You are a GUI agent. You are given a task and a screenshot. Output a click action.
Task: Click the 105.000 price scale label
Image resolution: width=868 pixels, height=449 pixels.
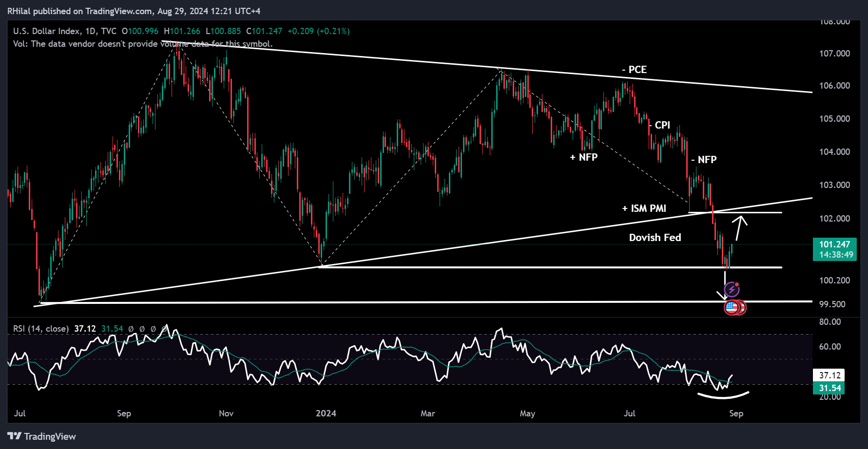coord(835,119)
